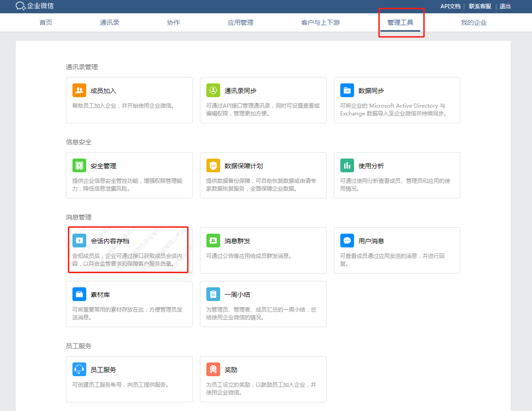532x411 pixels.
Task: Switch to 客户与上下游 tab
Action: [x=321, y=23]
